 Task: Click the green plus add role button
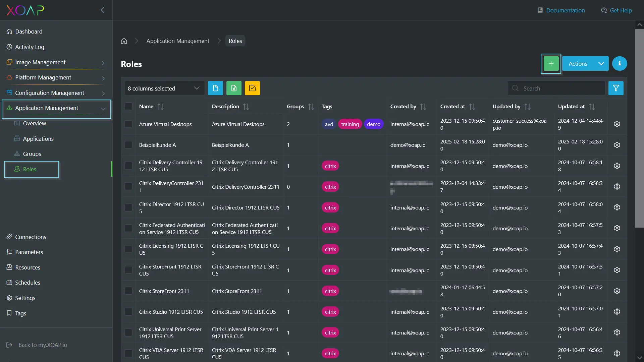[551, 64]
